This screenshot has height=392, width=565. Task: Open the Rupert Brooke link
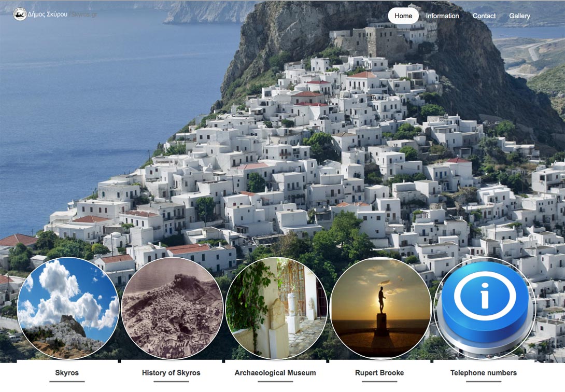[x=379, y=373]
